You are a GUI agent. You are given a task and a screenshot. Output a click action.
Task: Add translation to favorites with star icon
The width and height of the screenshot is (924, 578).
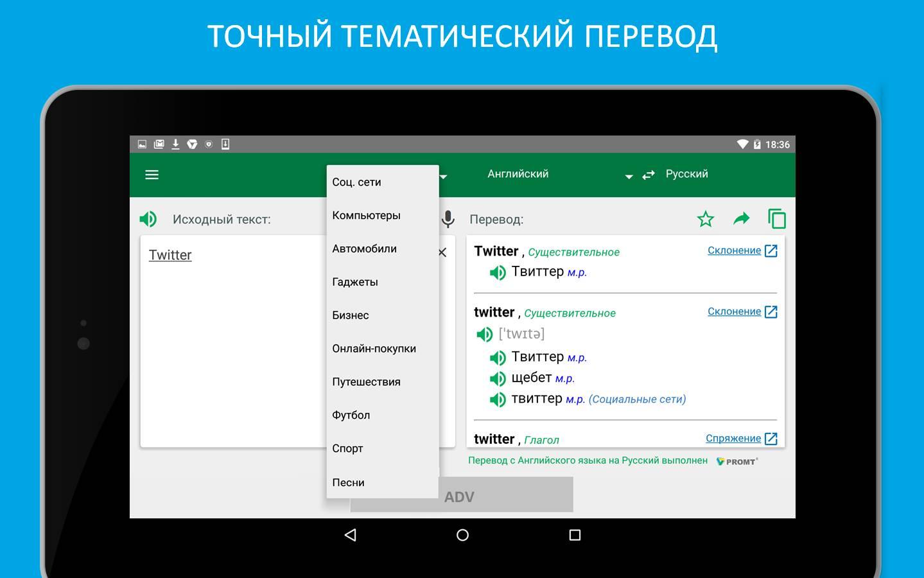tap(705, 219)
